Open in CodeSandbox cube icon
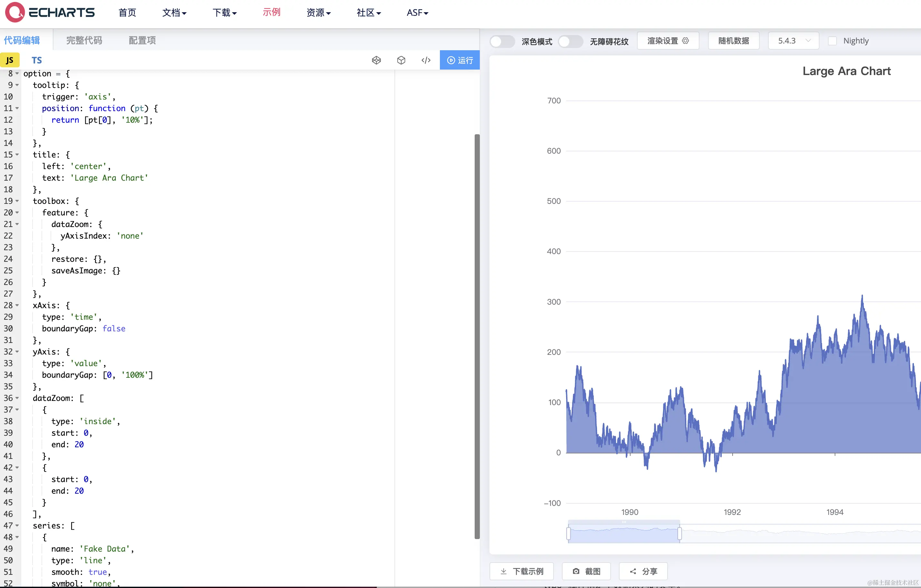Image resolution: width=921 pixels, height=588 pixels. coord(401,60)
